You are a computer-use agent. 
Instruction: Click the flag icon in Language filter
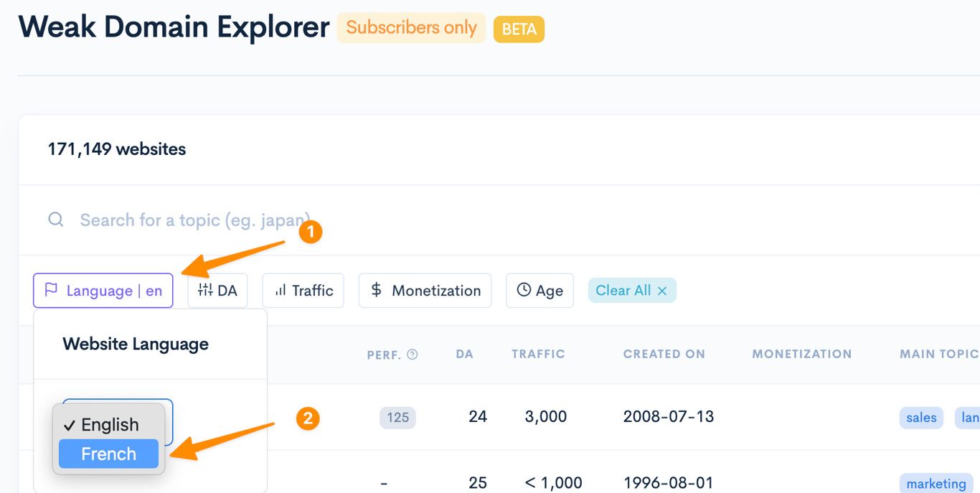click(x=51, y=290)
